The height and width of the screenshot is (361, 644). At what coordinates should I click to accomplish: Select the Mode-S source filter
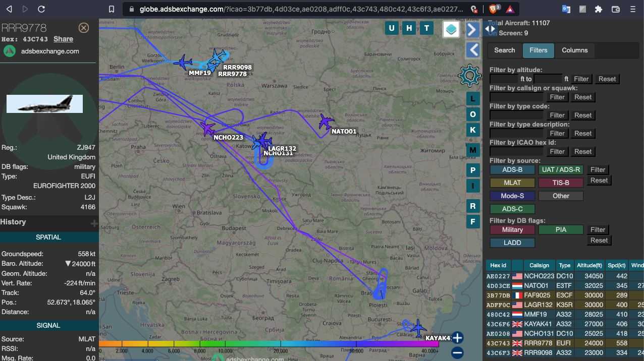coord(512,196)
